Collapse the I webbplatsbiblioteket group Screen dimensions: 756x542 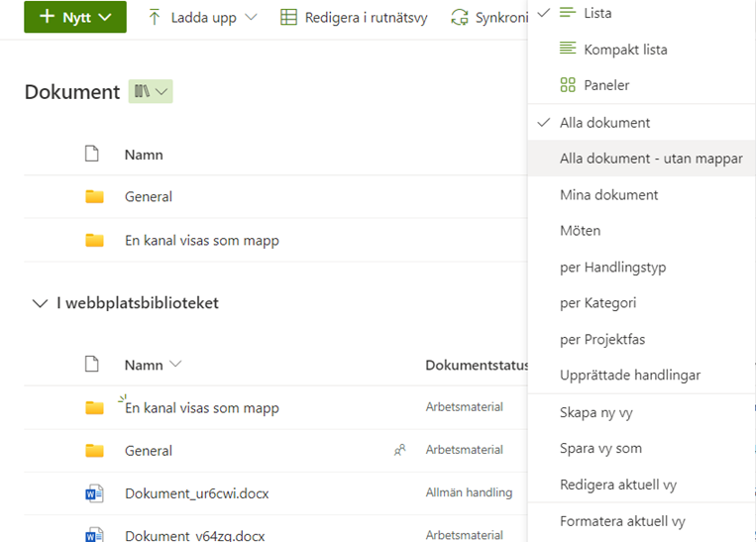point(40,303)
